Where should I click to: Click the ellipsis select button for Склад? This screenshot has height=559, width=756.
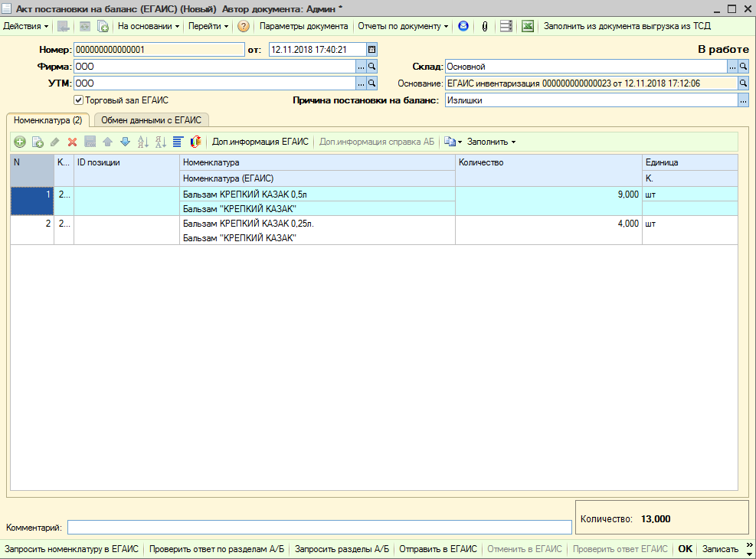[732, 67]
